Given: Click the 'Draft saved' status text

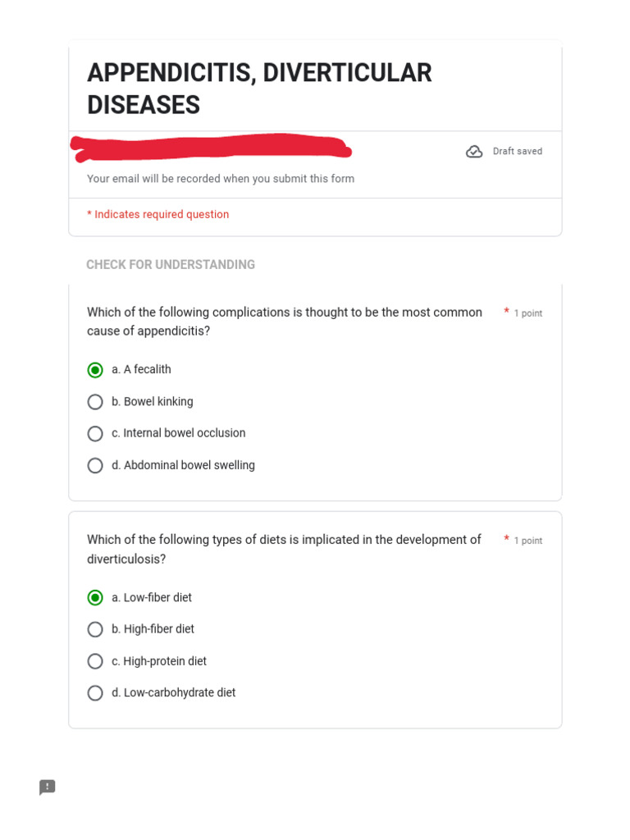Looking at the screenshot, I should (517, 152).
